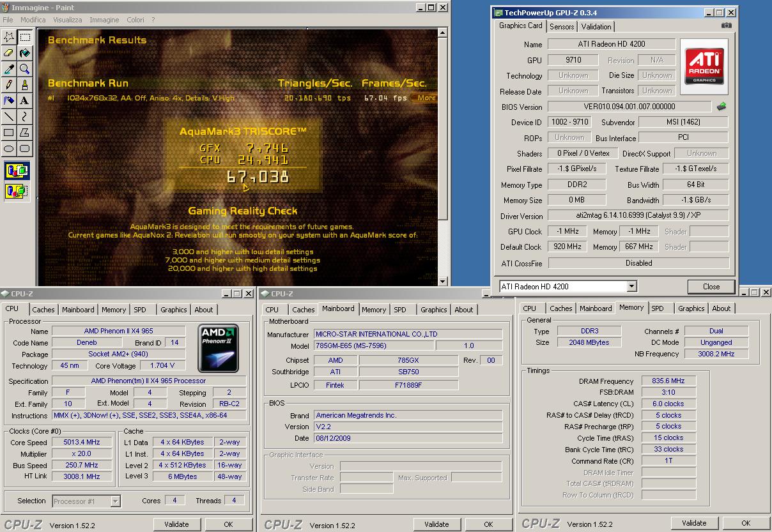
Task: Select the Graphics Card tab in GPU-Z
Action: (521, 26)
